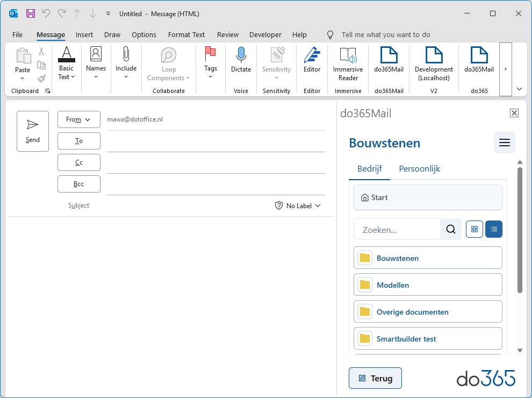The height and width of the screenshot is (398, 532).
Task: Click the Terug back button
Action: pyautogui.click(x=375, y=378)
